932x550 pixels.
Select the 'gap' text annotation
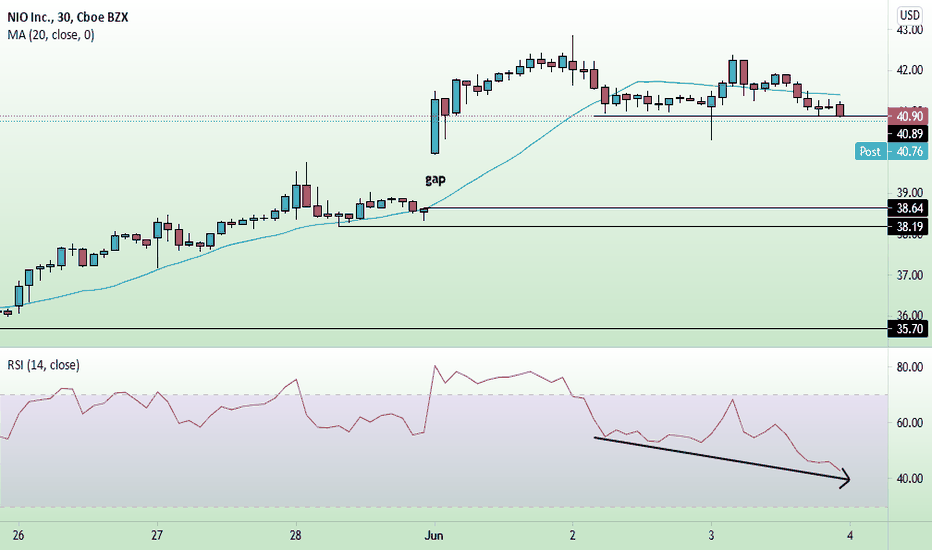[435, 179]
